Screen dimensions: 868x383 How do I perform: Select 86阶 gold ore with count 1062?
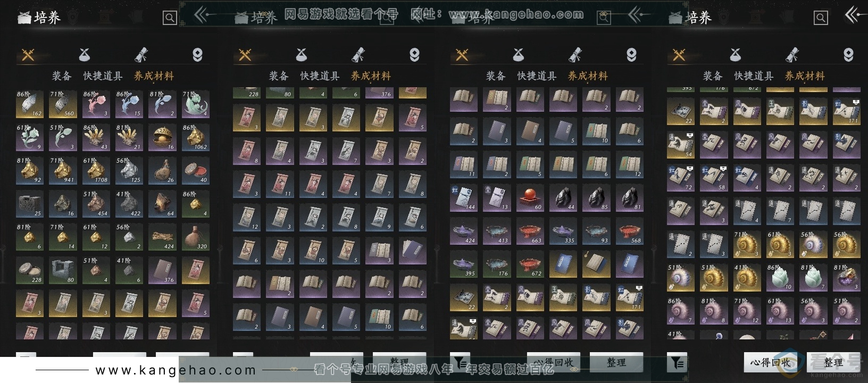(x=195, y=137)
